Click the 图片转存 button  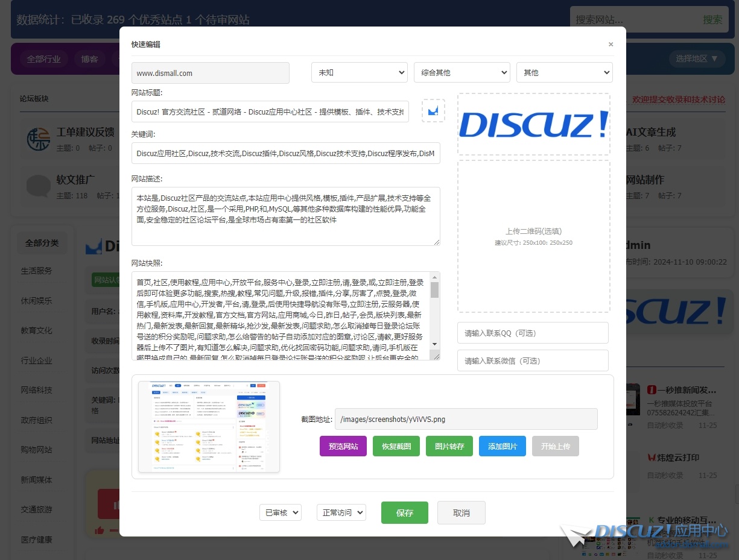[449, 447]
